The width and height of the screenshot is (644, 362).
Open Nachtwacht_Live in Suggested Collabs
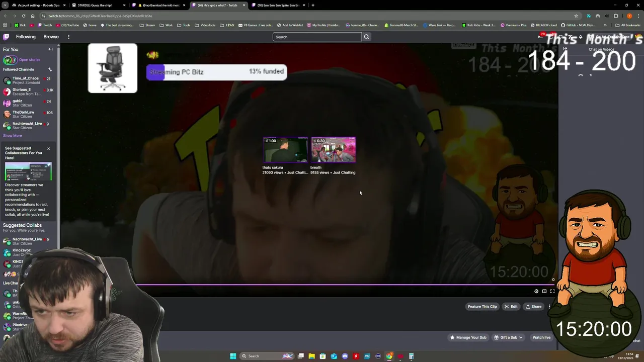point(28,241)
